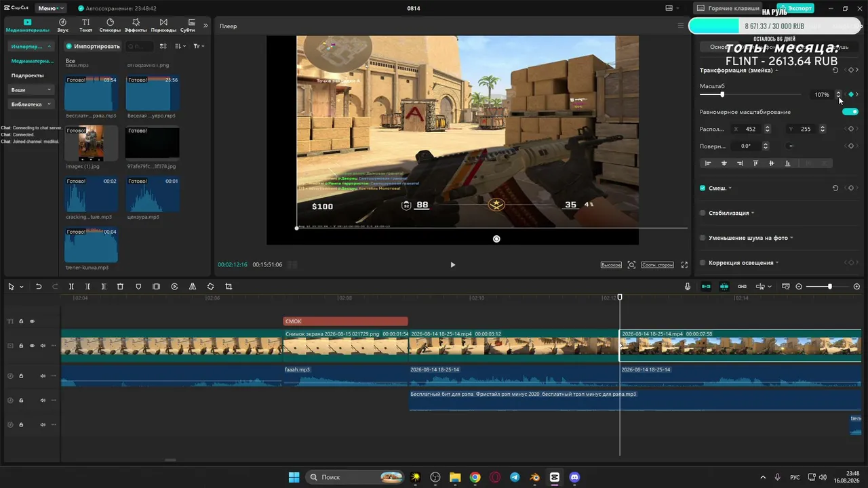Open the media sort dropdown
Viewport: 868px width, 488px height.
(180, 46)
